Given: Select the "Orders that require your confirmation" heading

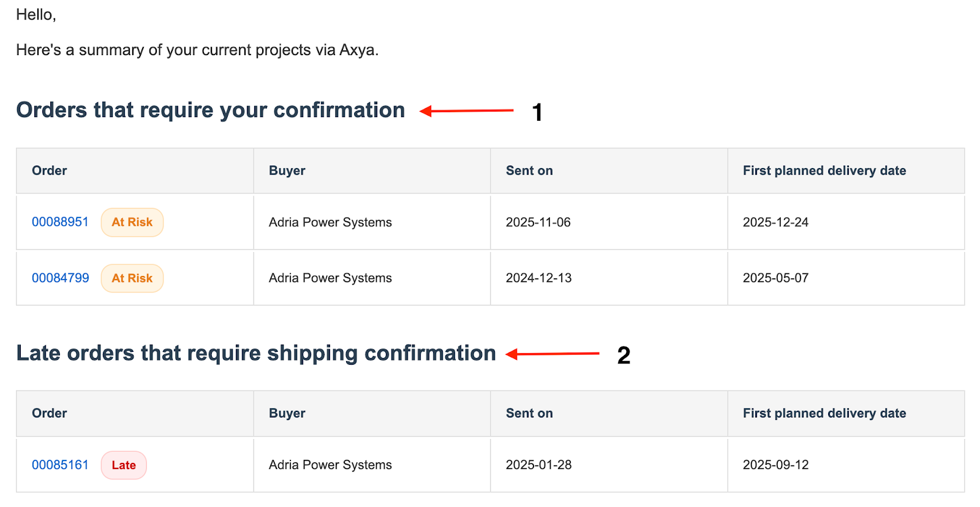Looking at the screenshot, I should 210,110.
